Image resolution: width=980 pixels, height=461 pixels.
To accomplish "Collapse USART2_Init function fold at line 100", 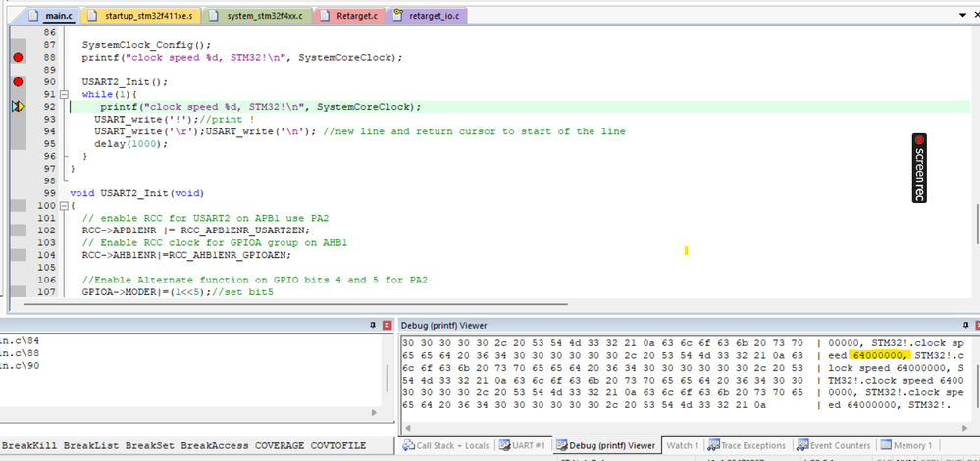I will pos(63,206).
